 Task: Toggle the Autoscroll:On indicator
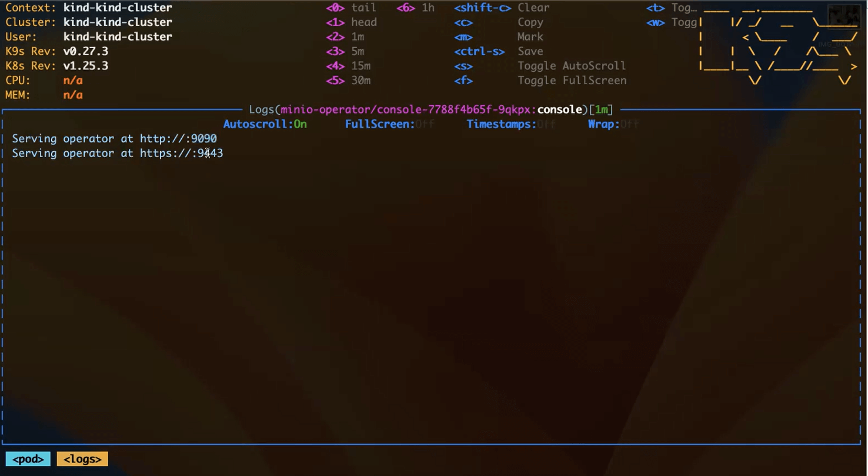[x=265, y=124]
